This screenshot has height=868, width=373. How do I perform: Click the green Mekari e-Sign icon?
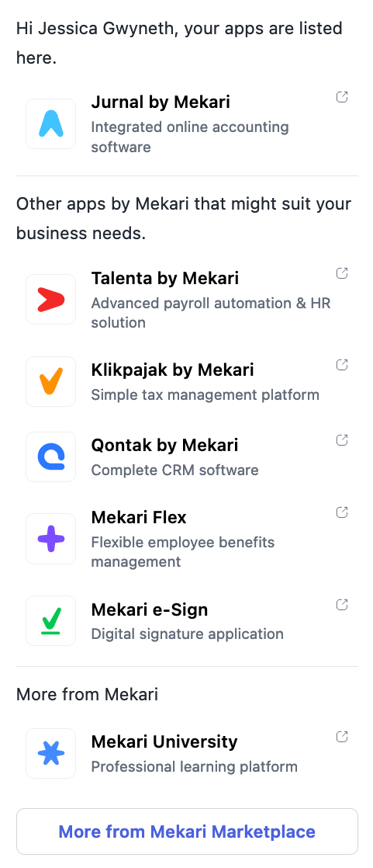[x=51, y=620]
